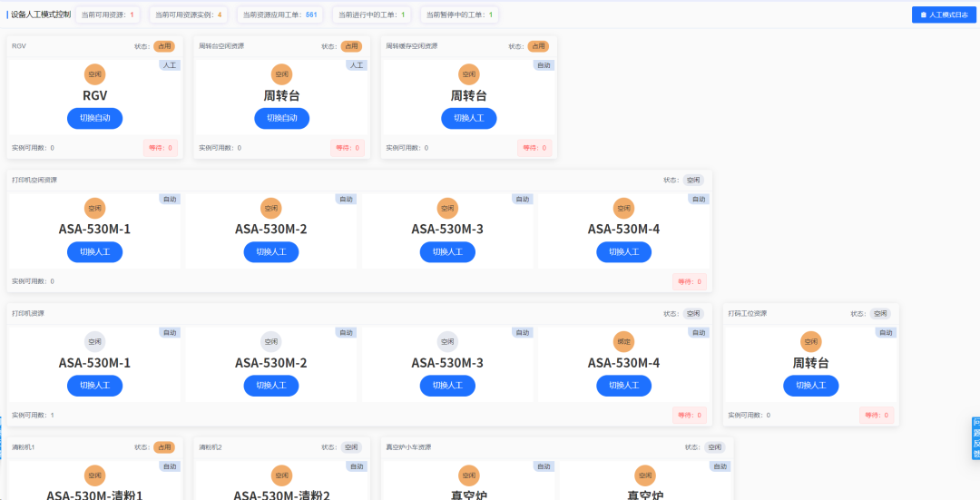Click grey 空闲 circle above ASA-530M-1 in 打印机资源
Screen dimensions: 980x500
[95, 342]
